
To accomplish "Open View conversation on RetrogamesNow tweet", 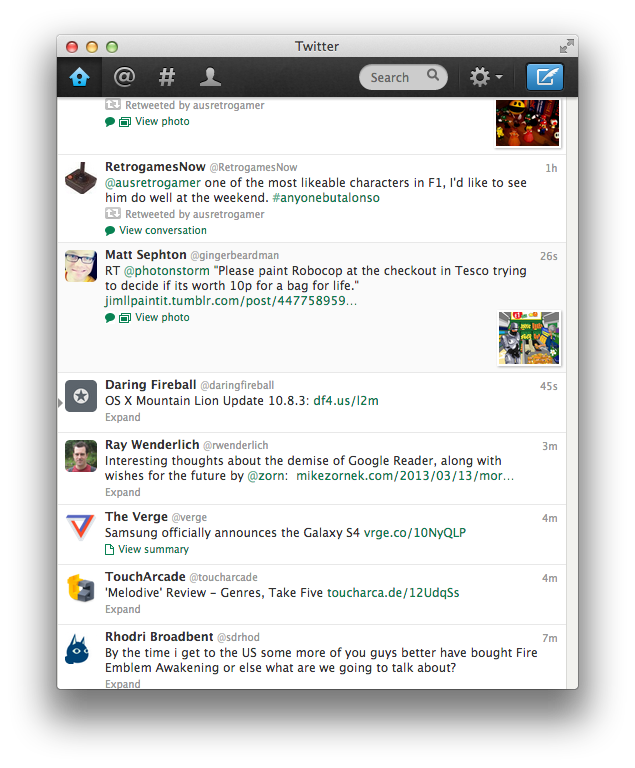I will [163, 230].
